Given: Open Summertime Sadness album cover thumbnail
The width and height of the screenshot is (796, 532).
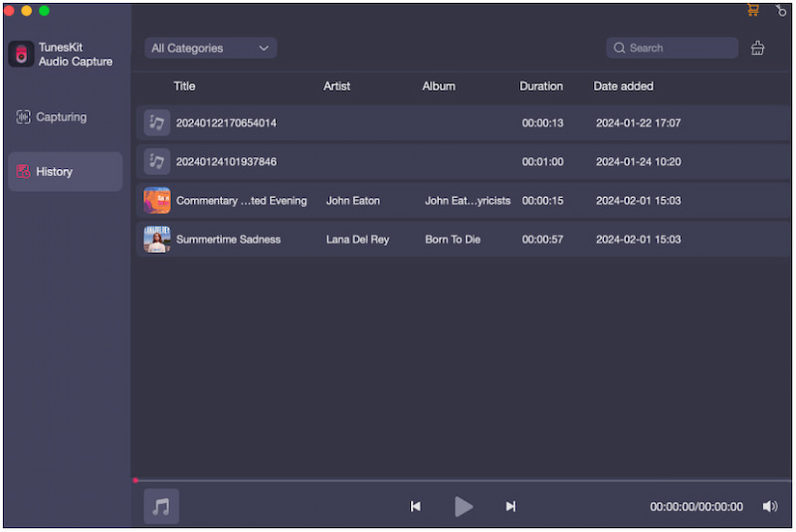Looking at the screenshot, I should click(157, 240).
